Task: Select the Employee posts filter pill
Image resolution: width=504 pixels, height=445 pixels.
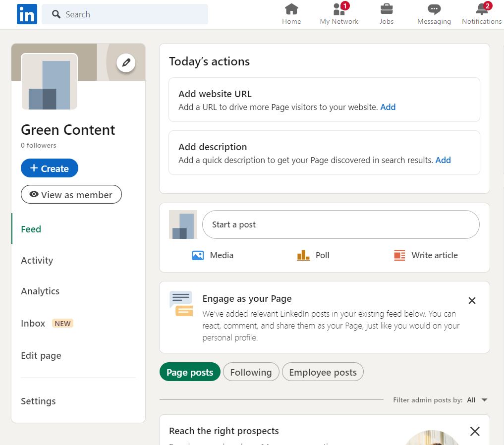Action: (323, 372)
